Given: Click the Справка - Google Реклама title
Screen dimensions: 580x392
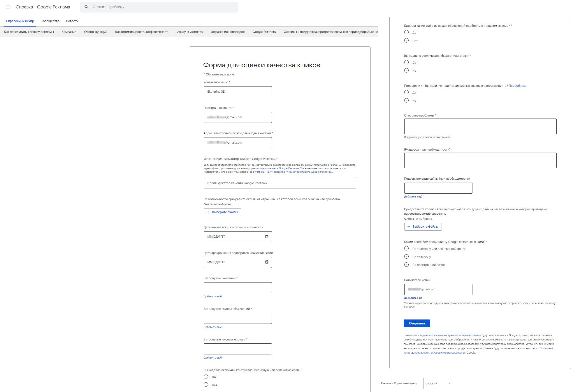Looking at the screenshot, I should pyautogui.click(x=43, y=7).
